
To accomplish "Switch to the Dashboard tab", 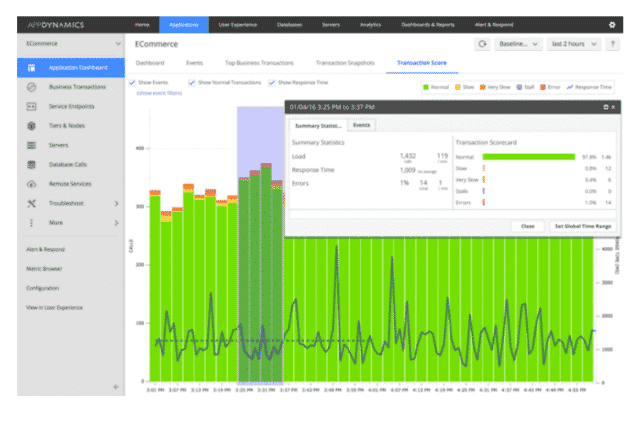I will click(x=150, y=63).
